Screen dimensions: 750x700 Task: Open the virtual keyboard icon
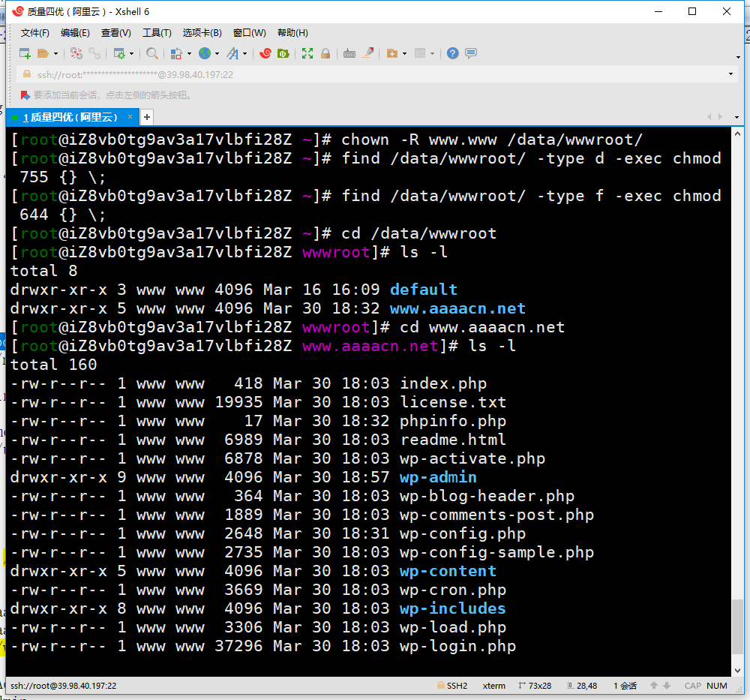pyautogui.click(x=349, y=53)
